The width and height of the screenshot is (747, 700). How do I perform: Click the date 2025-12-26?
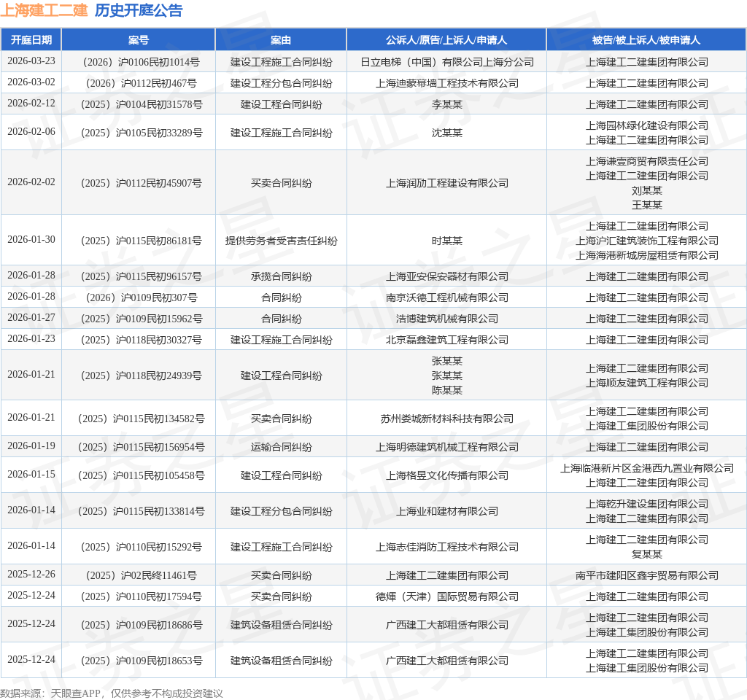pyautogui.click(x=31, y=575)
